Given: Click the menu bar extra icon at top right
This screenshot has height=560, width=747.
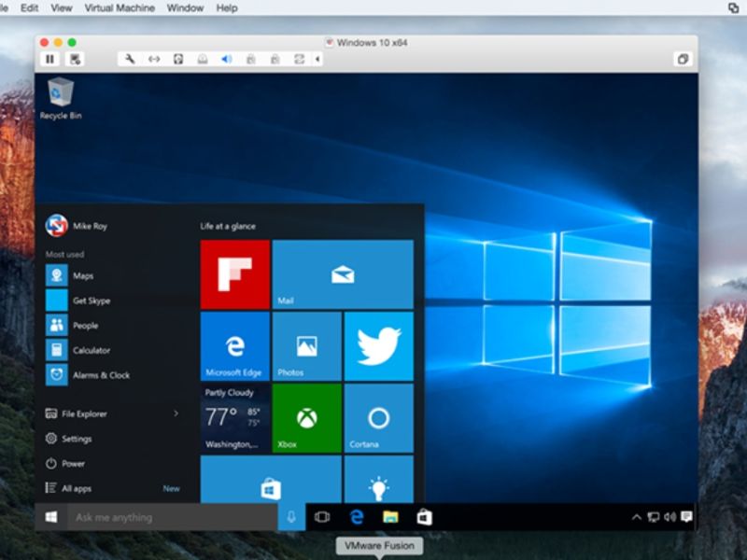Looking at the screenshot, I should (x=734, y=7).
